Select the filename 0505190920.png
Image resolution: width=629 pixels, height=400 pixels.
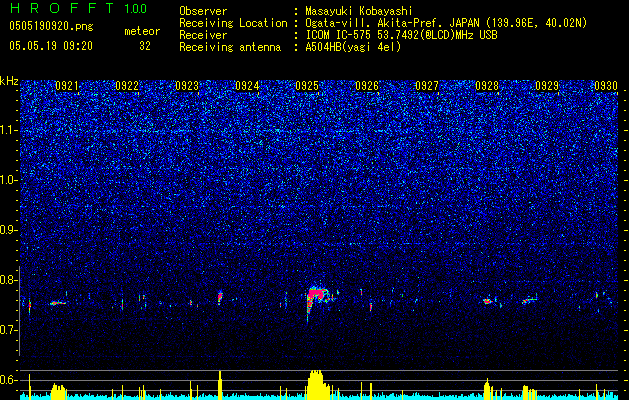(51, 26)
